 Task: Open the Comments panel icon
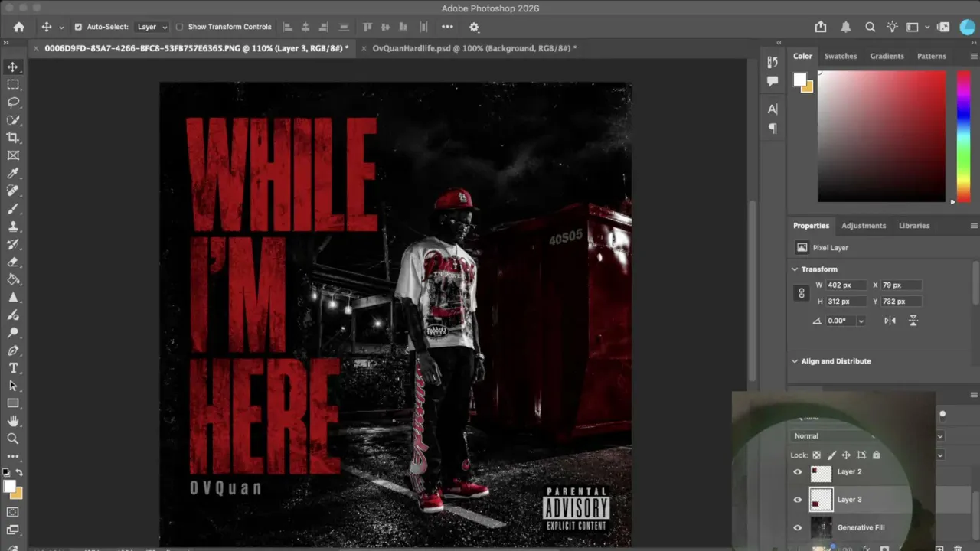pos(773,81)
